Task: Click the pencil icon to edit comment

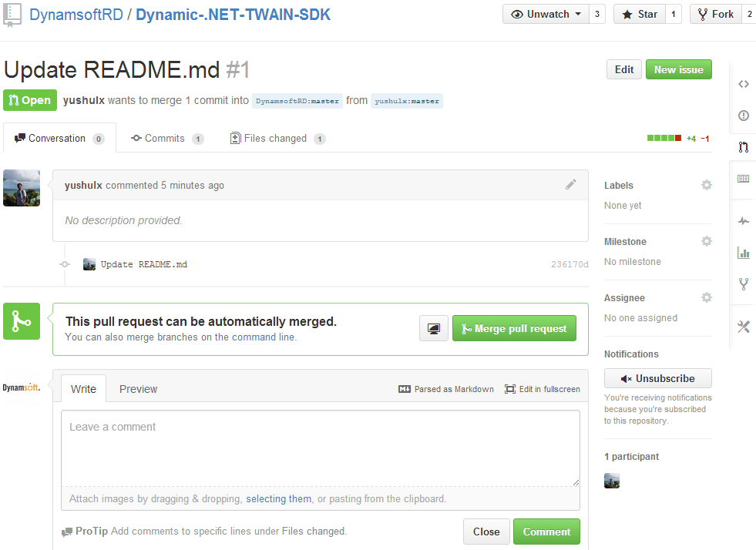Action: 570,185
